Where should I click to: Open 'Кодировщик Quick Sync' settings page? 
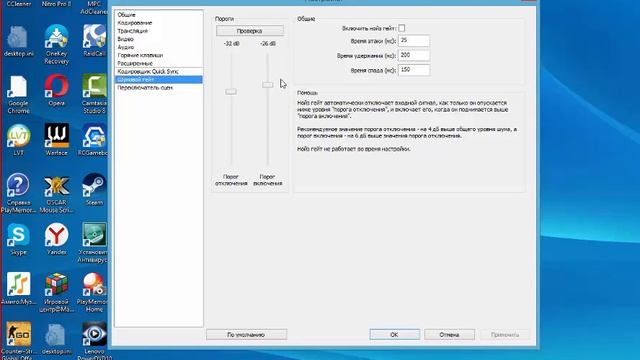point(158,71)
